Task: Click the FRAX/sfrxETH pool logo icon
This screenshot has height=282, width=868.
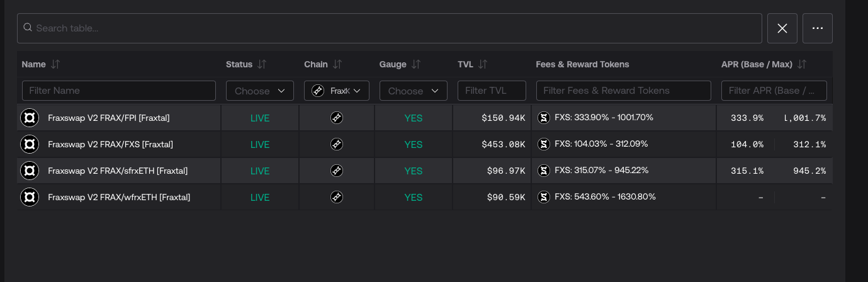Action: pos(30,171)
